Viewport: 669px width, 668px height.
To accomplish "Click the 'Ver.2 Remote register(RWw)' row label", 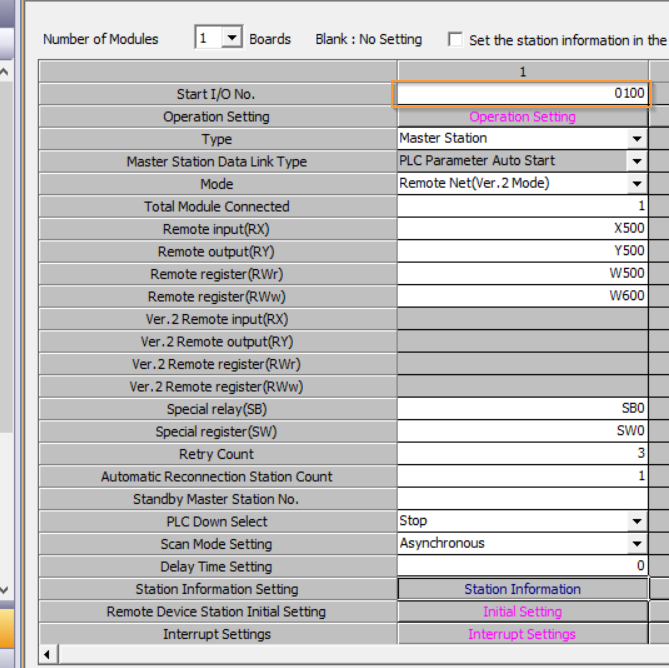I will coord(216,387).
